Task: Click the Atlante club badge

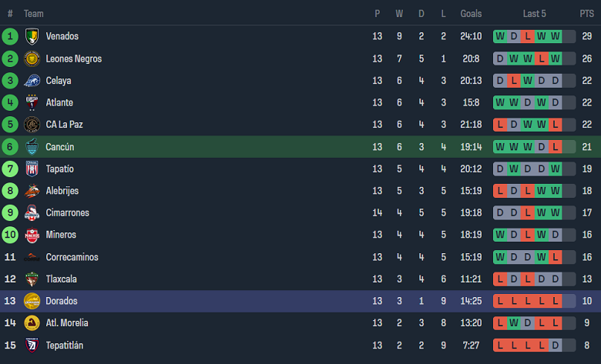Action: click(x=32, y=102)
